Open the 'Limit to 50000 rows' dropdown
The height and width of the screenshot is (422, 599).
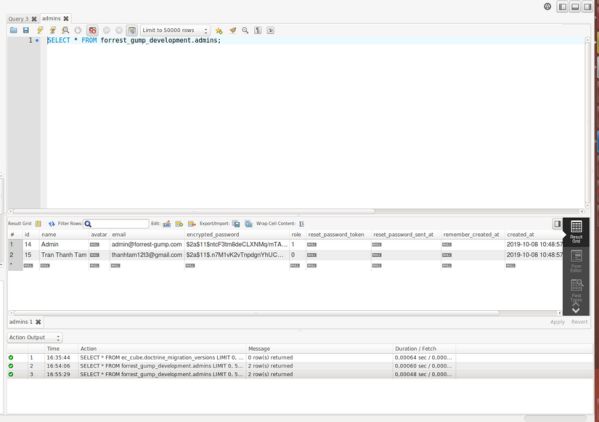click(175, 30)
